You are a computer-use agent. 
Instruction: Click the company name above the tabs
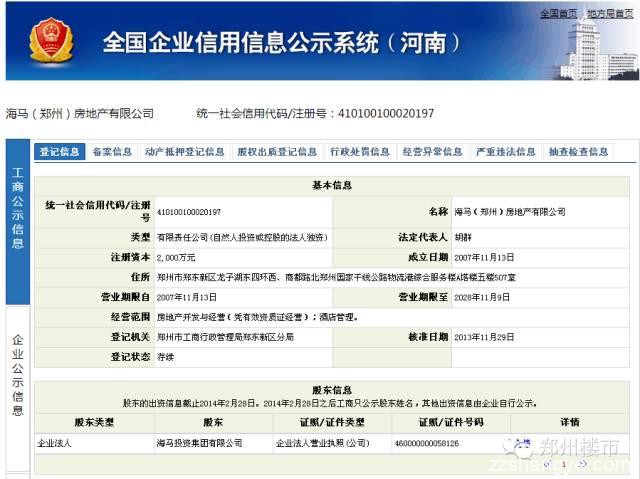coord(80,113)
